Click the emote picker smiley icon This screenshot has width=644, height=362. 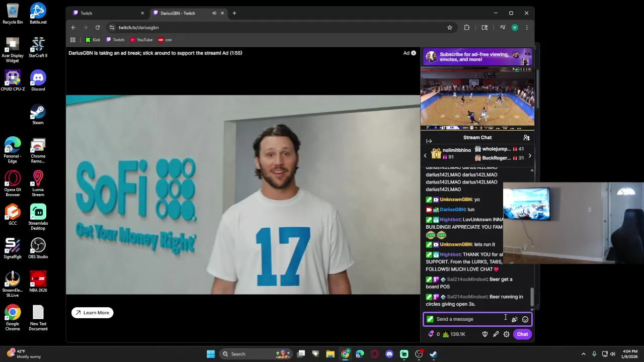(x=525, y=319)
